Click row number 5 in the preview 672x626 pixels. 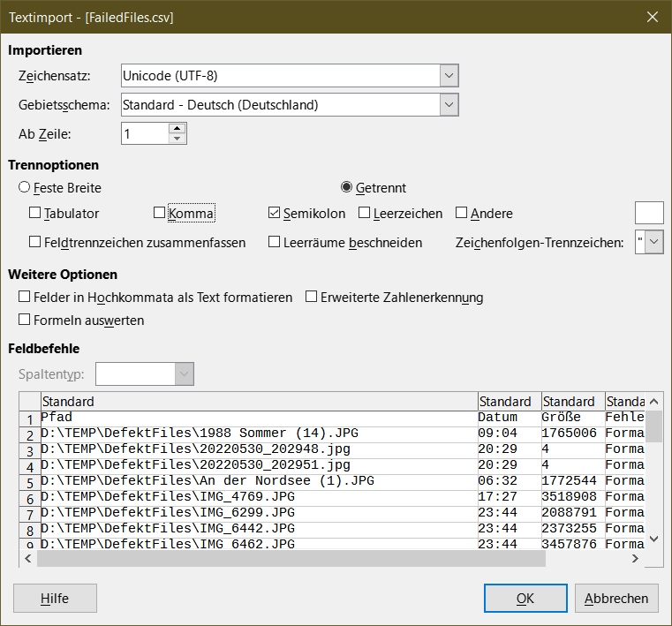tap(30, 483)
